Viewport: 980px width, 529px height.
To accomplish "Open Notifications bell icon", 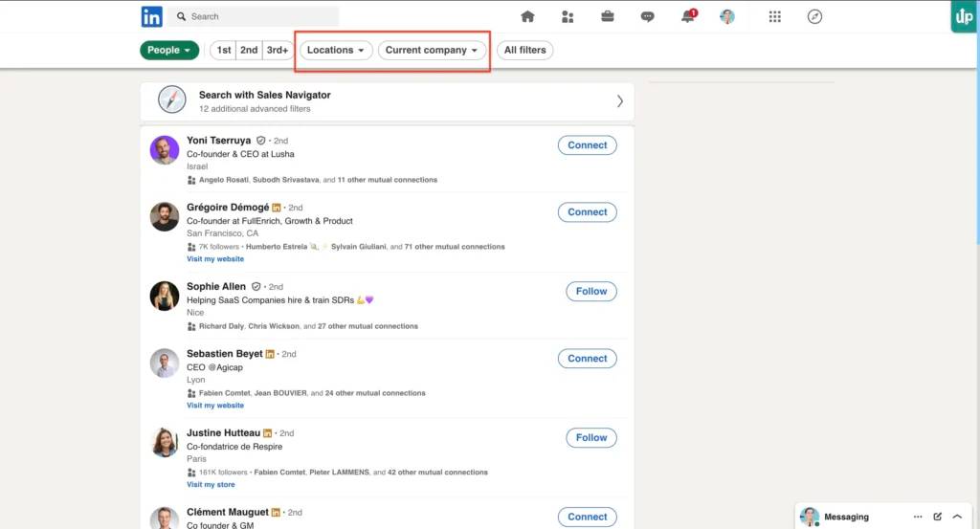I will pyautogui.click(x=687, y=16).
